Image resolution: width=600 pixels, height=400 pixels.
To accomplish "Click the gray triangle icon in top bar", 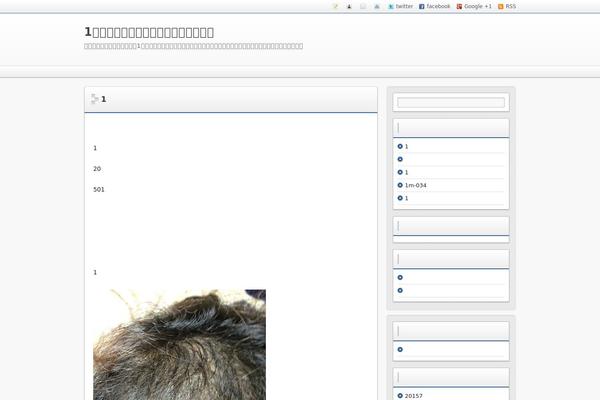I will pos(377,7).
